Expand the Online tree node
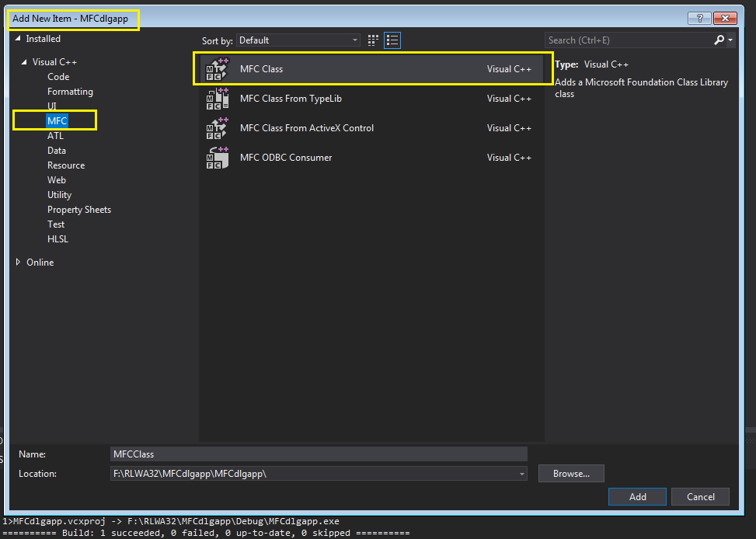 pos(19,263)
